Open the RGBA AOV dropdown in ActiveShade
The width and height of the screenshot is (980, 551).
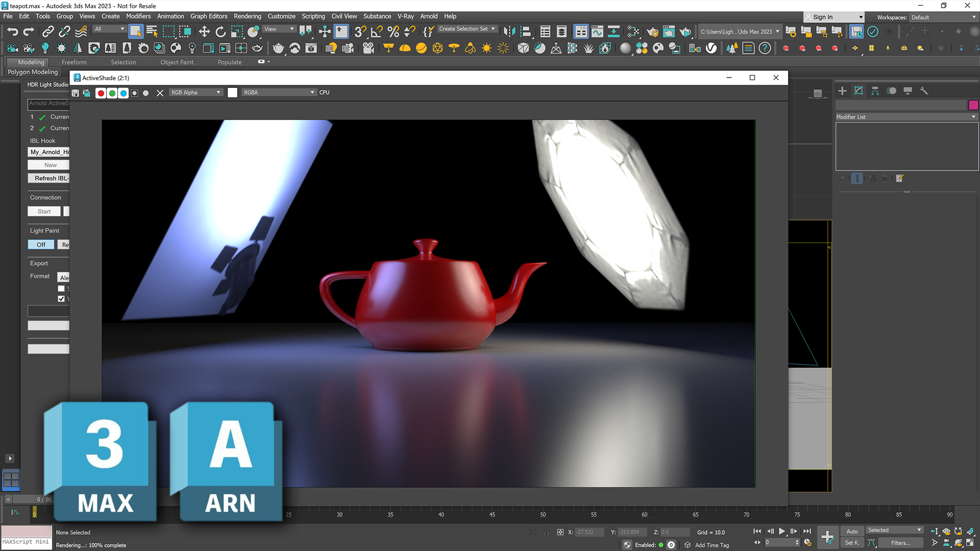[279, 92]
